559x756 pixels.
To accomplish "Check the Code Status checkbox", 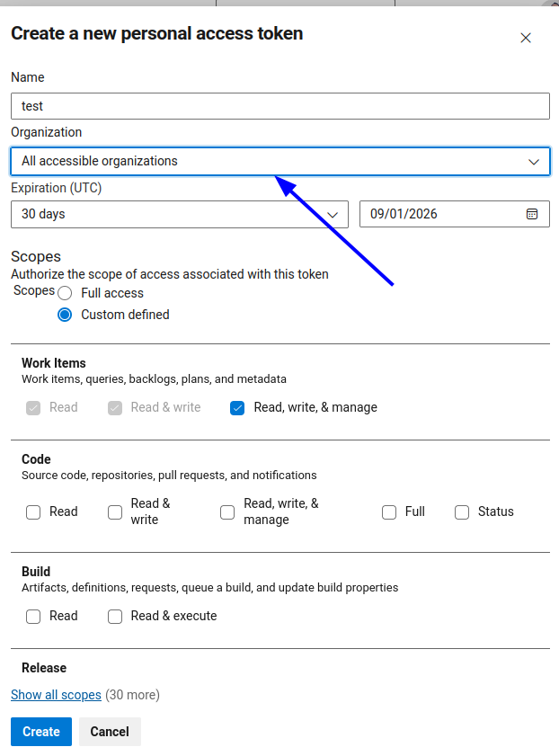I will coord(462,512).
